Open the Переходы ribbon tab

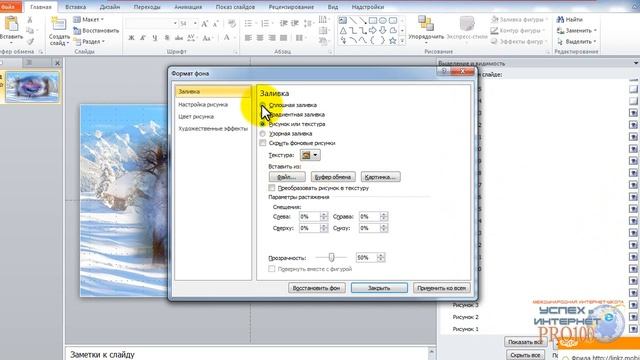point(147,7)
